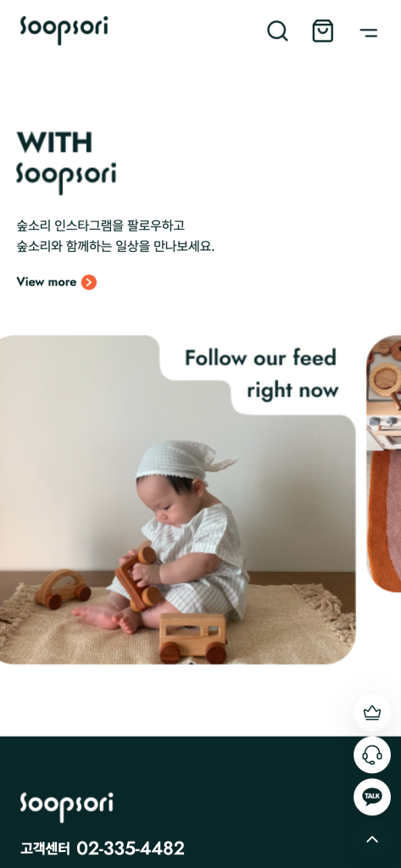Click the 고객센터 label in footer
This screenshot has height=868, width=401.
pos(46,849)
